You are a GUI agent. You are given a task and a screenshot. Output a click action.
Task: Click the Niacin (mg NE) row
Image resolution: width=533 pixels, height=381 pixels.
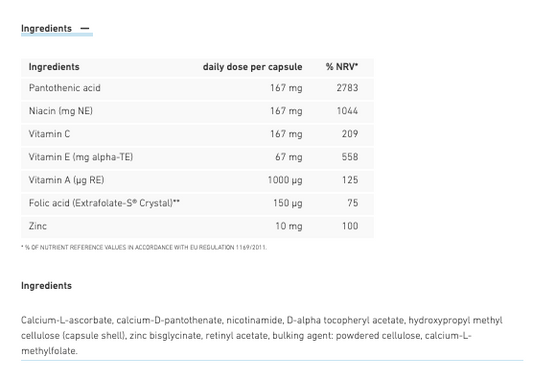tap(197, 111)
